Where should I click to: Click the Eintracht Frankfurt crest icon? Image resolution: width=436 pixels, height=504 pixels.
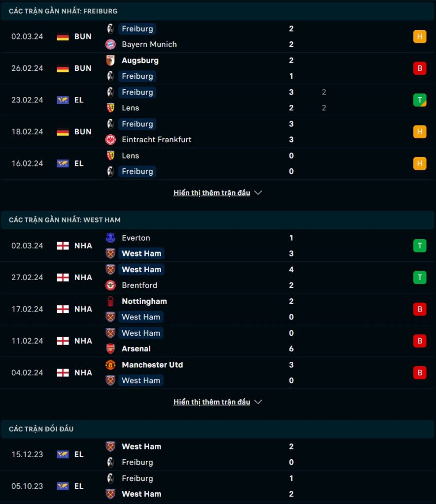(x=110, y=139)
